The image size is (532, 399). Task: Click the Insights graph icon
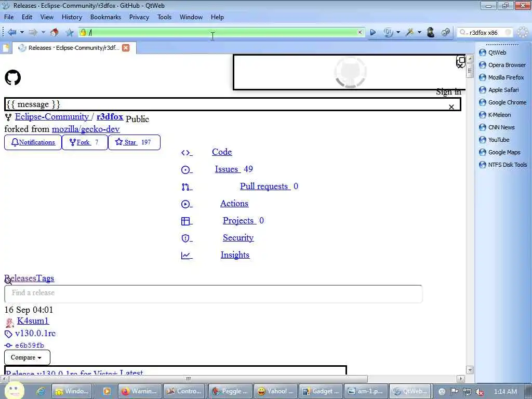(x=185, y=256)
